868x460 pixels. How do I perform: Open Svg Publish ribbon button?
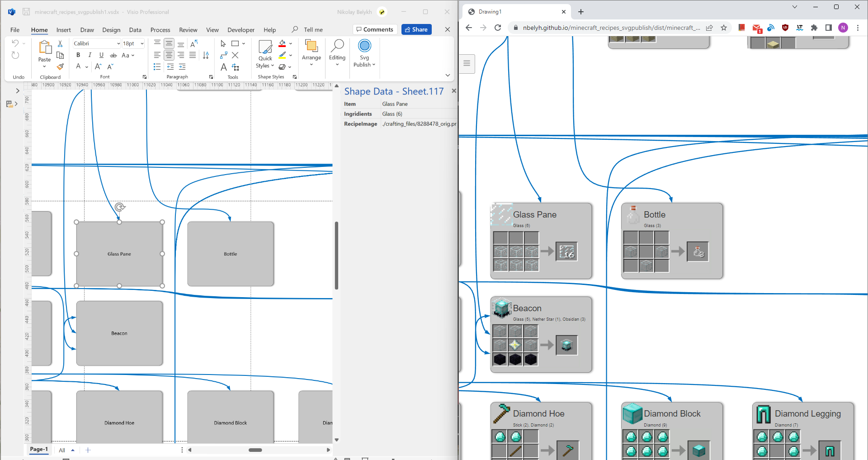click(x=364, y=53)
